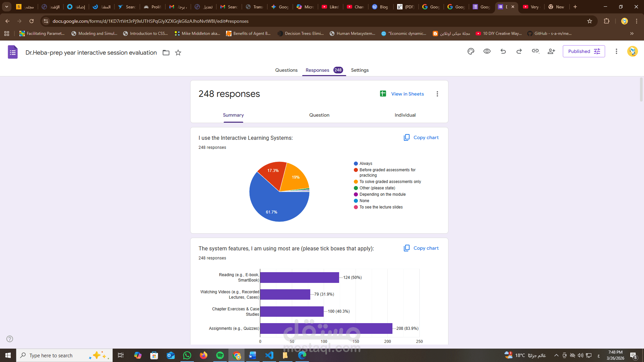644x362 pixels.
Task: Open Spotify from the Windows taskbar
Action: click(x=220, y=355)
